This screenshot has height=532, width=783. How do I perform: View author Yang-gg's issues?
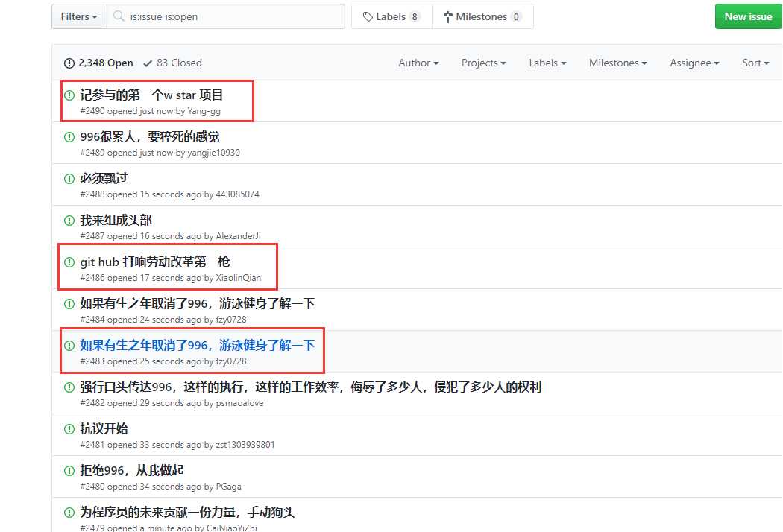[204, 111]
